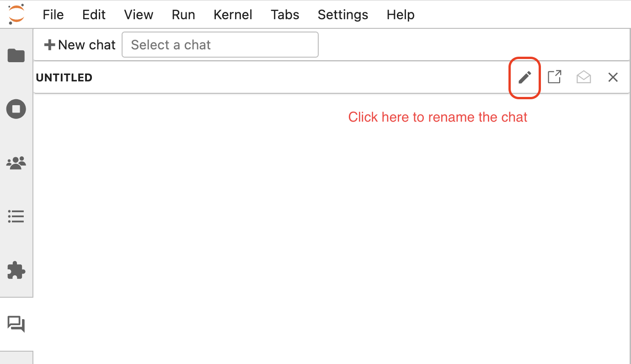Rename the chat using pencil icon
Image resolution: width=631 pixels, height=364 pixels.
click(x=525, y=77)
